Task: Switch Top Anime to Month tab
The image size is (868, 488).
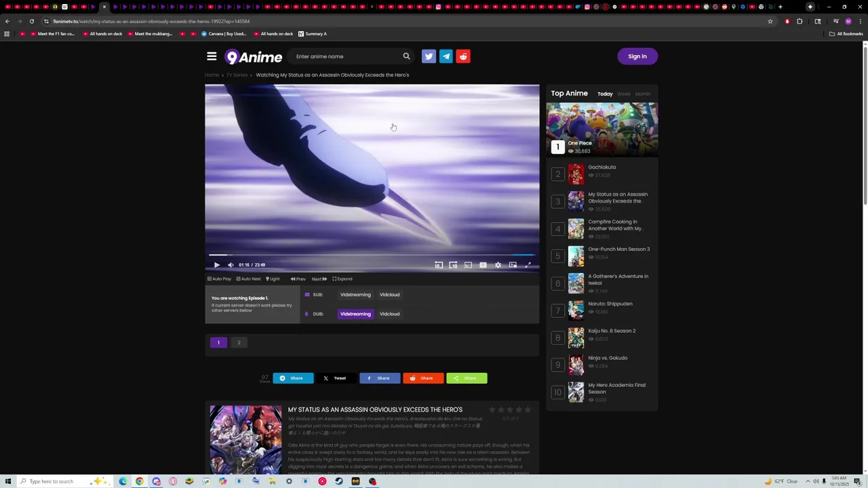Action: [643, 94]
